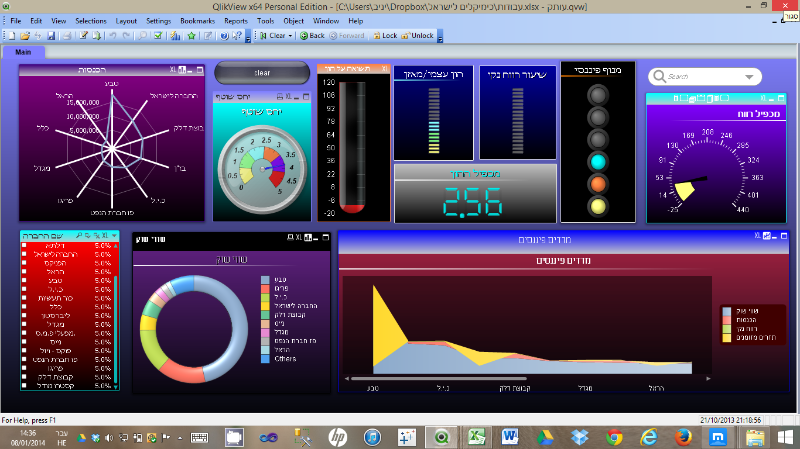Viewport: 800px width, 449px height.
Task: Check the second company row checkbox
Action: tap(24, 255)
